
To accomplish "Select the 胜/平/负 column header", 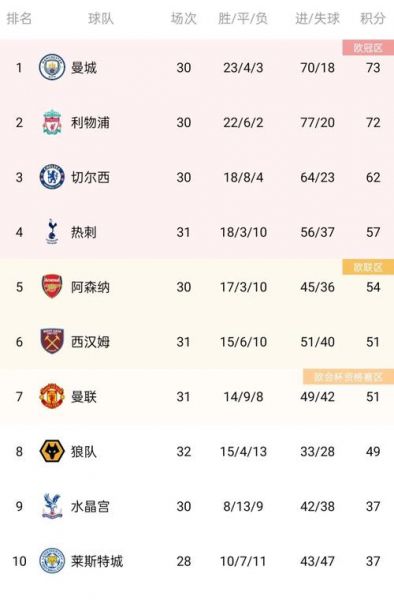I will click(243, 18).
